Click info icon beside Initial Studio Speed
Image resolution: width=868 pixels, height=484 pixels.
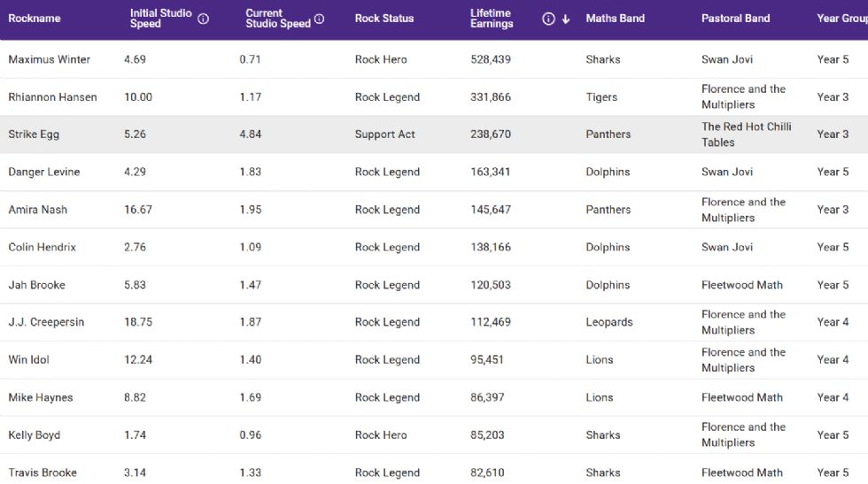click(x=203, y=19)
